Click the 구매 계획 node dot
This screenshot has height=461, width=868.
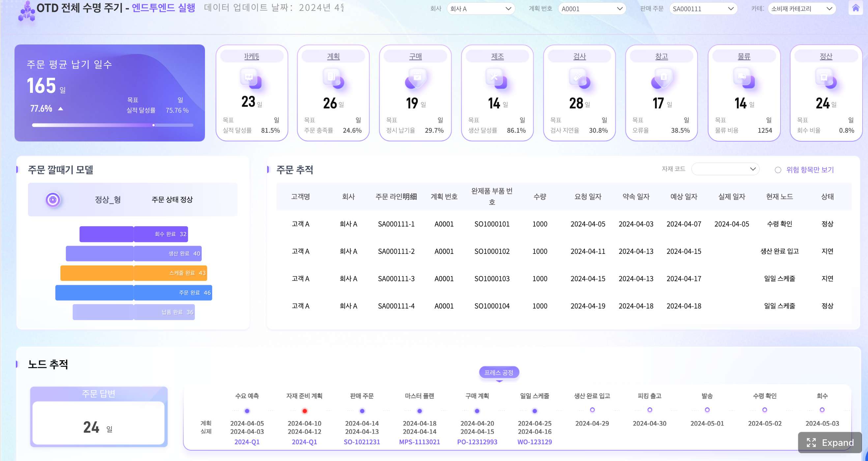tap(477, 411)
